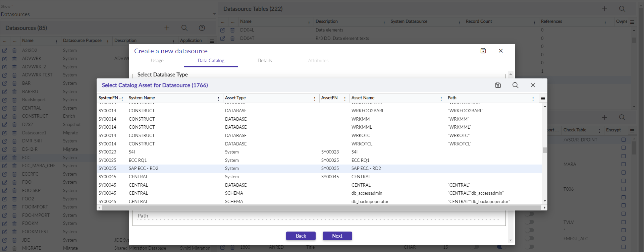Select the ECC RQ1 system row

click(x=319, y=160)
